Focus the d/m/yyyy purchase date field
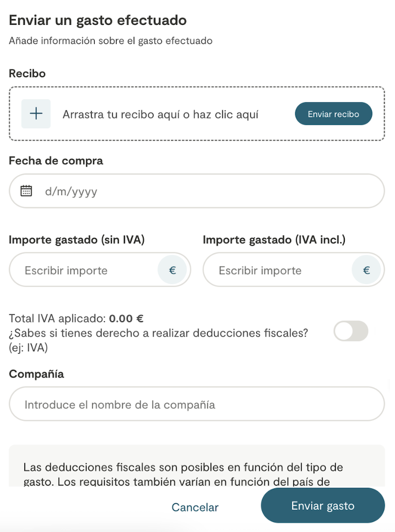The image size is (395, 532). [203, 192]
